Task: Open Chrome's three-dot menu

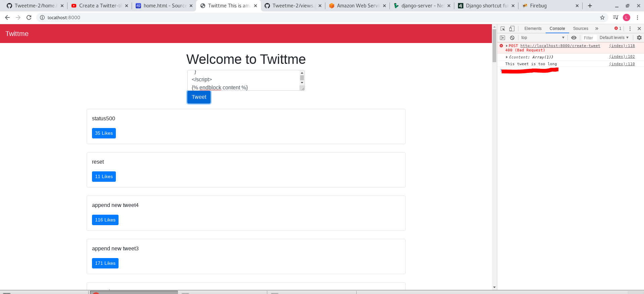Action: [x=637, y=17]
